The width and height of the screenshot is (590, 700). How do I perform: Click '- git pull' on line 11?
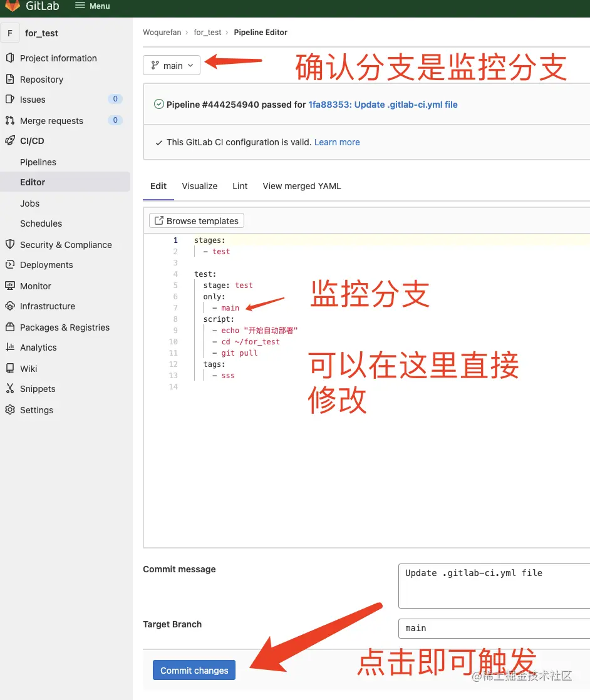coord(235,353)
